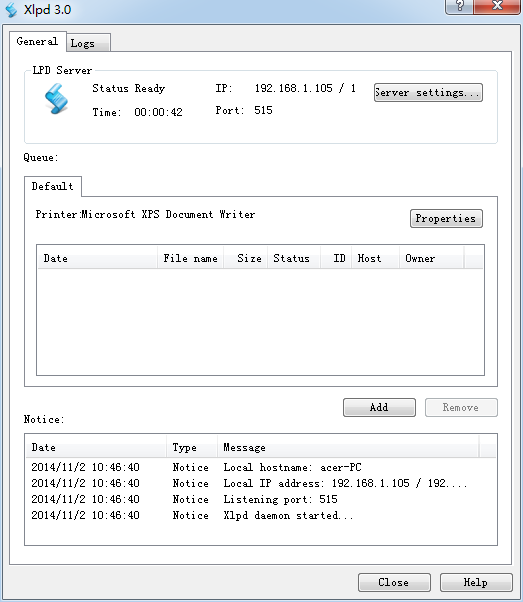This screenshot has height=602, width=523.
Task: Select the 'Xlpd daemon started' notice row
Action: pos(261,515)
